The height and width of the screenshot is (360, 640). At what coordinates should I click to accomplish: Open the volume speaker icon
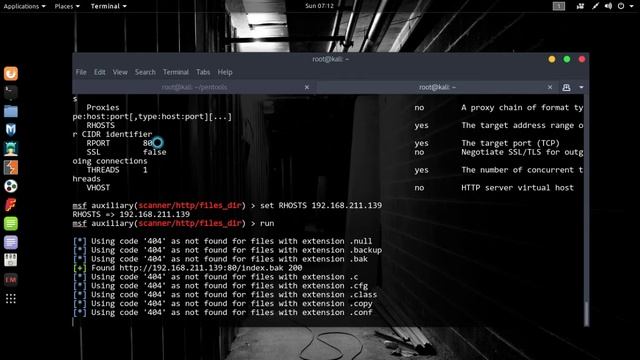click(608, 6)
